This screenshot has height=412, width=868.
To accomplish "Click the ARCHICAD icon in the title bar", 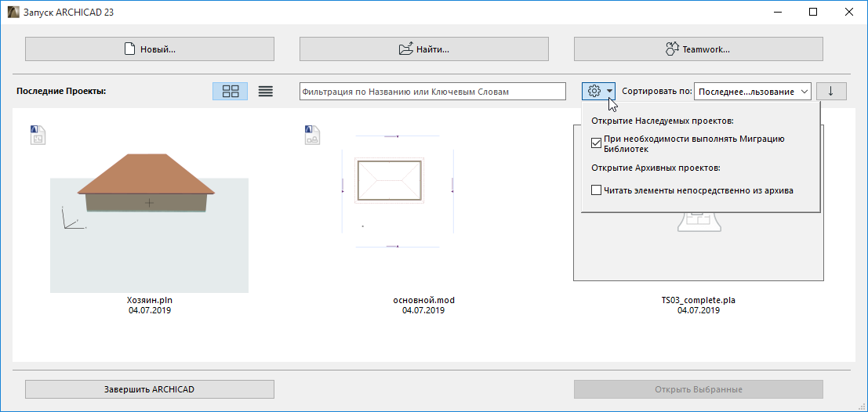I will 13,12.
